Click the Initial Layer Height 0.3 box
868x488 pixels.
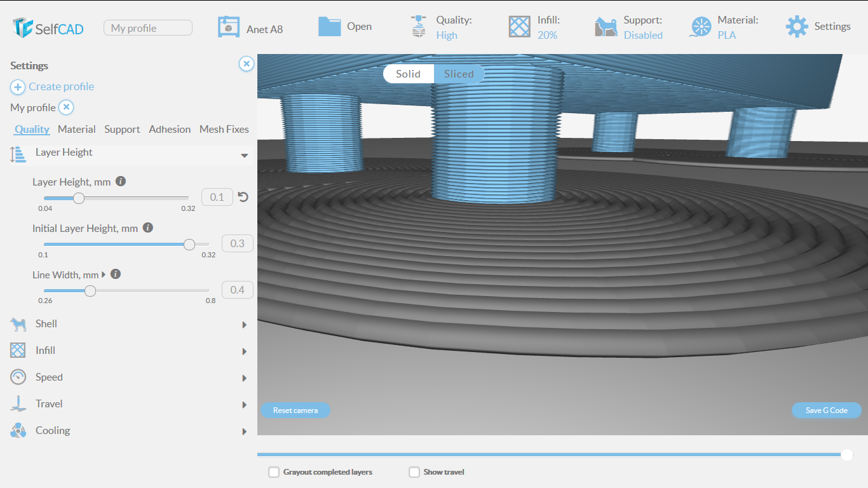pos(238,243)
